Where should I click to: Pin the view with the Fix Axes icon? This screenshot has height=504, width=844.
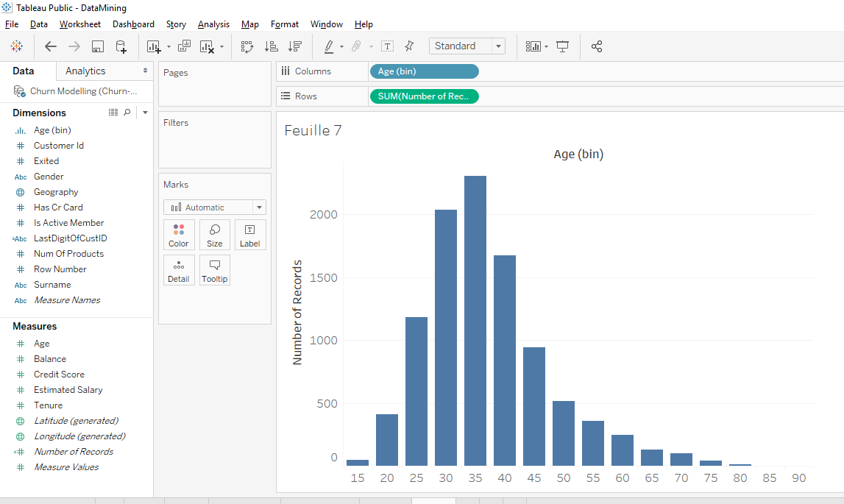[408, 46]
